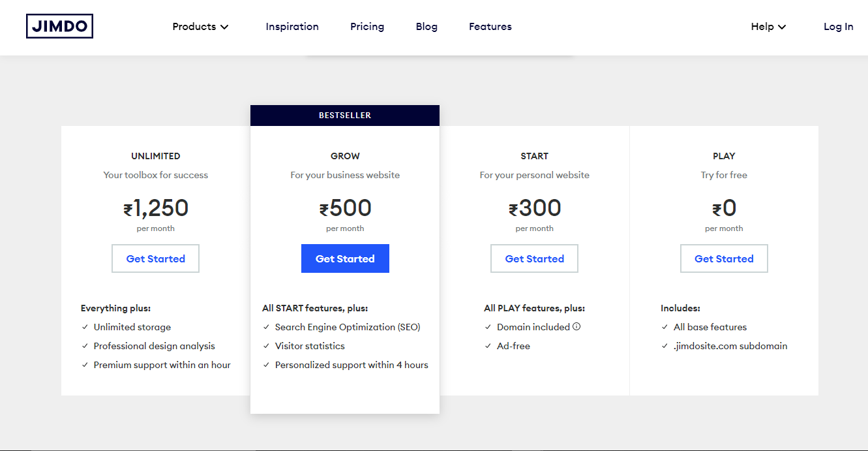
Task: Click the ₹1,250 Unlimited price
Action: pyautogui.click(x=156, y=208)
